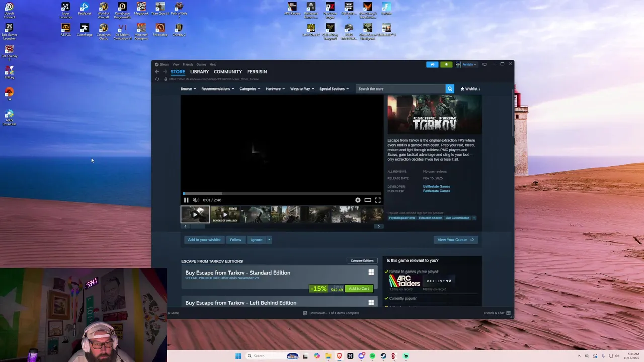Seek on the trailer progress bar
Image resolution: width=644 pixels, height=362 pixels.
point(282,193)
